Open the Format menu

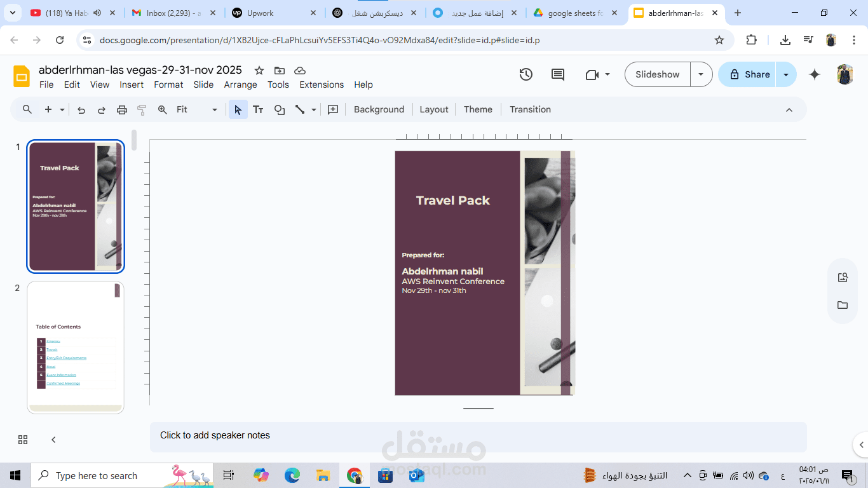pyautogui.click(x=168, y=85)
